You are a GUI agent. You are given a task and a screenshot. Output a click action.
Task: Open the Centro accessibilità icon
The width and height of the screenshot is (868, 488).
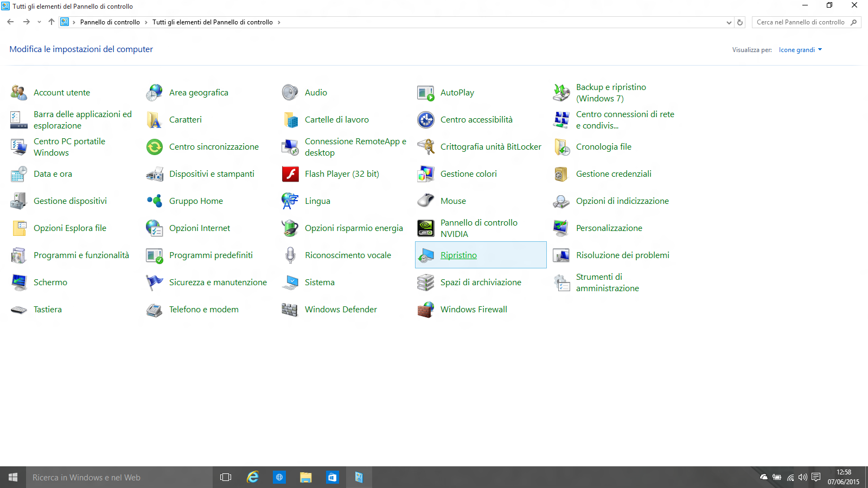pos(426,120)
